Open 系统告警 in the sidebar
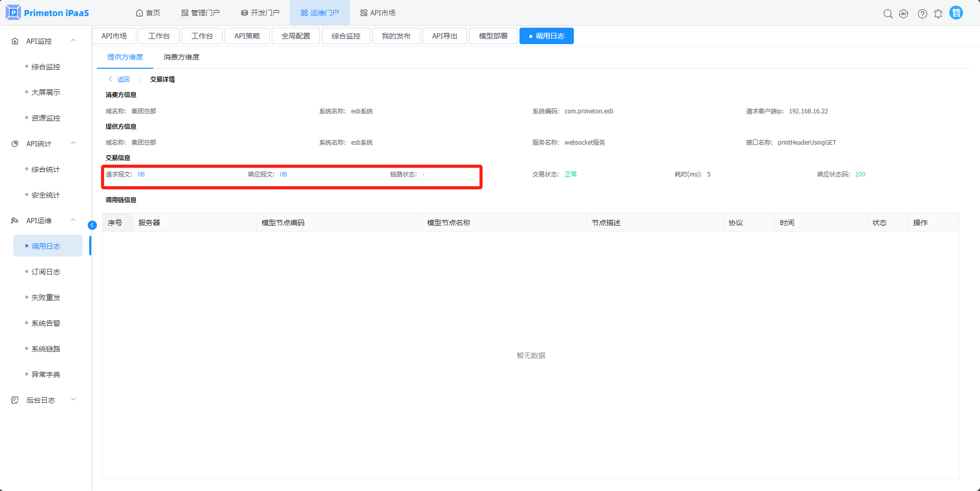Viewport: 980px width, 491px height. point(46,323)
